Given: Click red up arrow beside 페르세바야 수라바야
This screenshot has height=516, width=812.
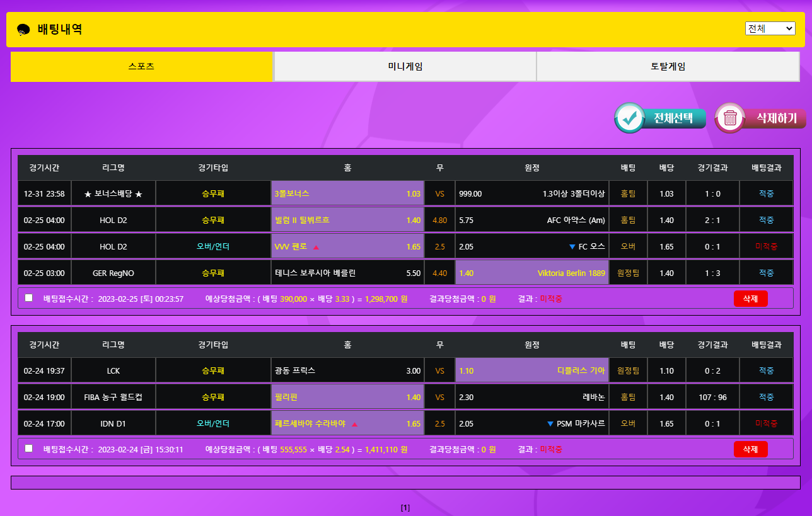Looking at the screenshot, I should click(354, 424).
